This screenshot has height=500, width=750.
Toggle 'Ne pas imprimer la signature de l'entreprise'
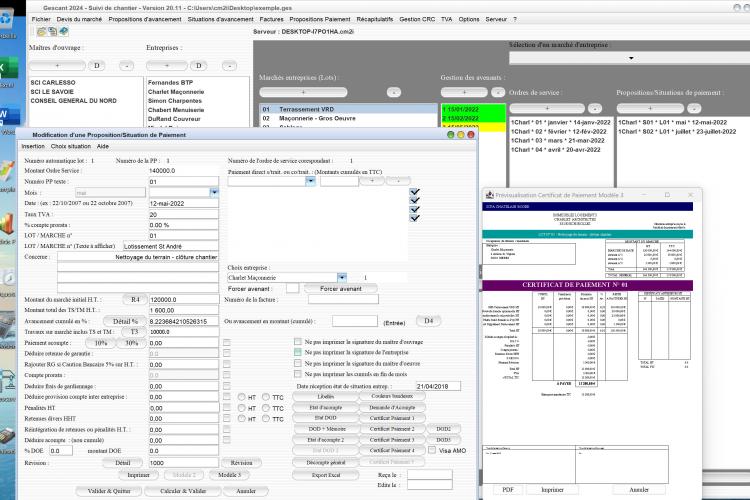coord(298,352)
